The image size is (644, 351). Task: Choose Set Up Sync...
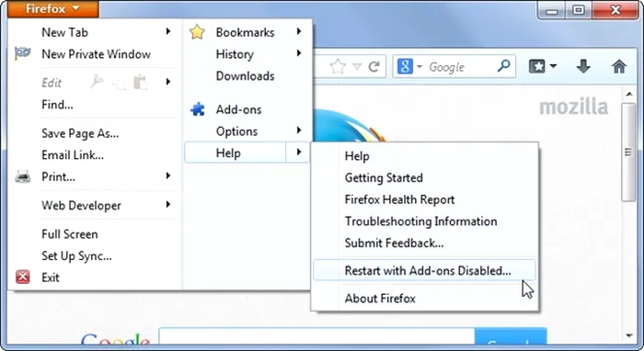click(x=76, y=255)
